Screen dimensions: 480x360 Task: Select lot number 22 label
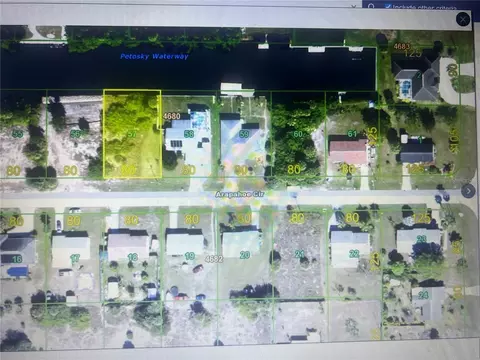[354, 254]
